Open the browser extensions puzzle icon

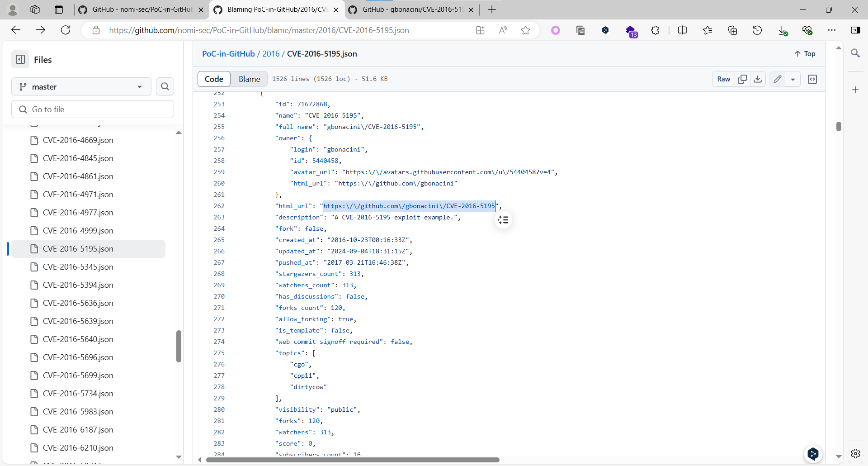(x=655, y=30)
